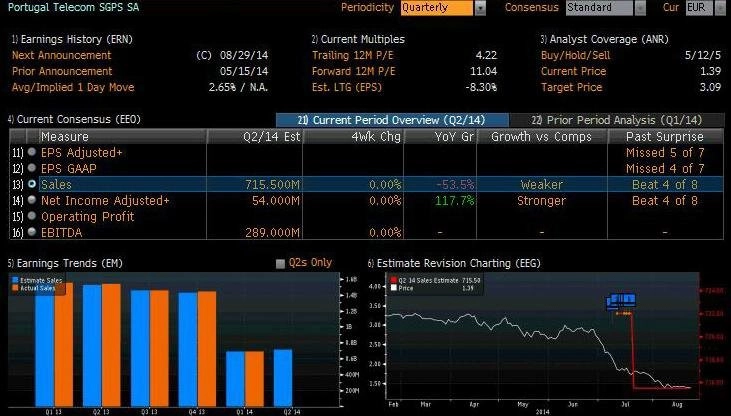
Task: Click Trailing 12M P/E value 4.22
Action: [486, 55]
